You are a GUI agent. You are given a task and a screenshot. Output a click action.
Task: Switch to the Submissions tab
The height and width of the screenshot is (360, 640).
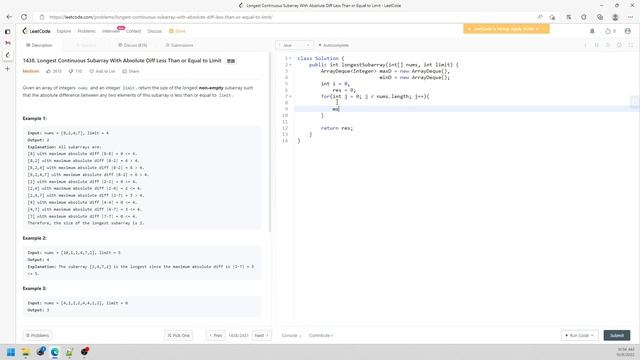click(180, 45)
